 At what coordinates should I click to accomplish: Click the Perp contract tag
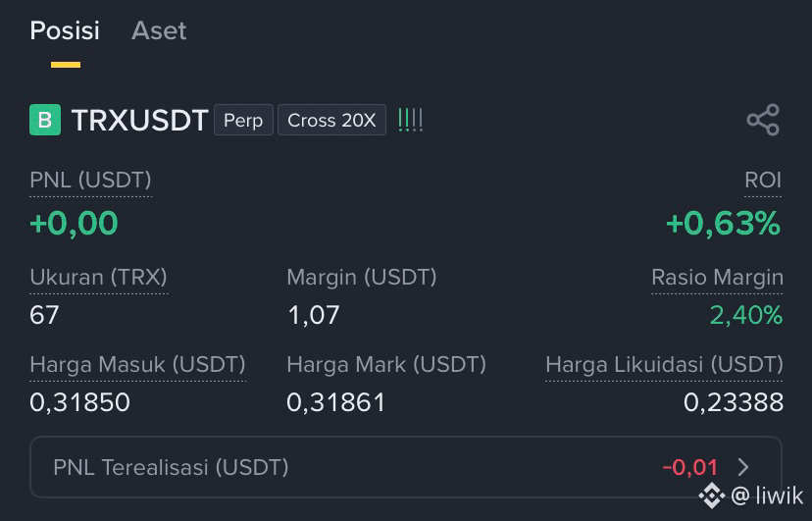pos(243,120)
